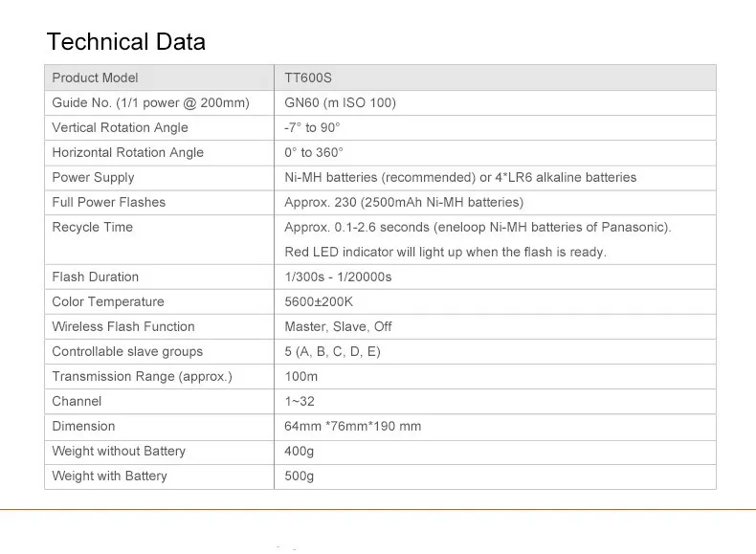
Task: Click the Technical Data heading
Action: point(125,42)
